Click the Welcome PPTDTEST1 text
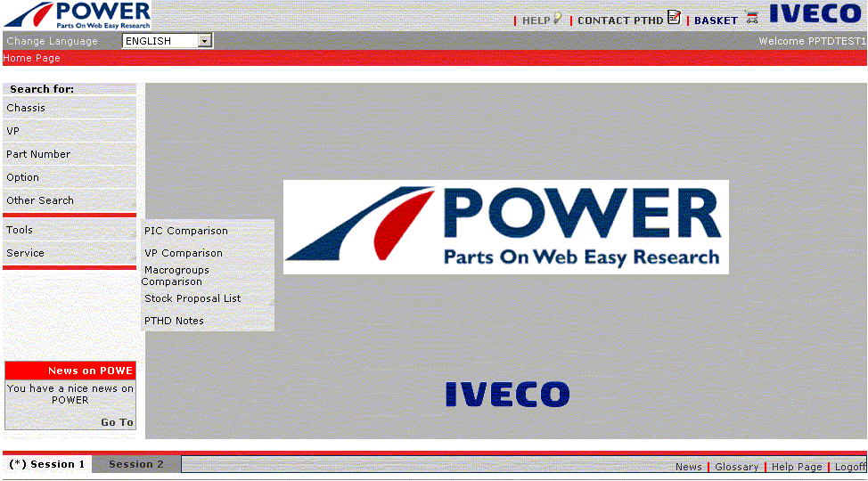The width and height of the screenshot is (868, 481). 812,41
